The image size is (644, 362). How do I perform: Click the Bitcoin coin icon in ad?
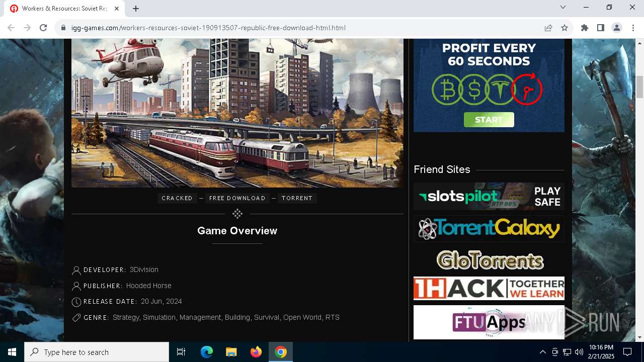(447, 89)
